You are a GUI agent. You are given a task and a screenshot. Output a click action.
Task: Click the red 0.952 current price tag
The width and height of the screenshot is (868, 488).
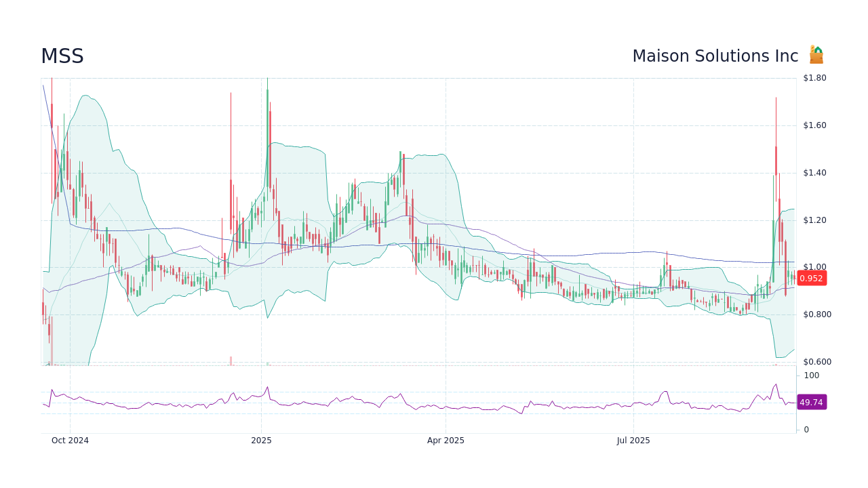coord(811,278)
